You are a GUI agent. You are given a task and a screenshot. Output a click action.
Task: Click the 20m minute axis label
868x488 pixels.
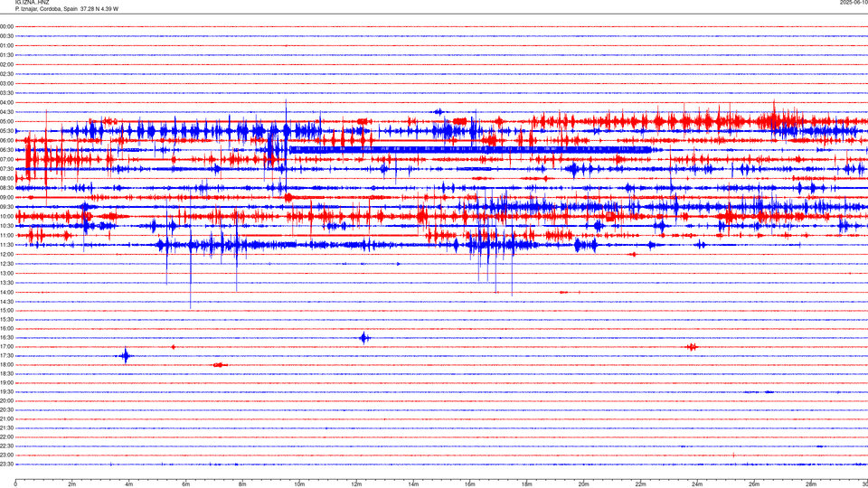(583, 484)
